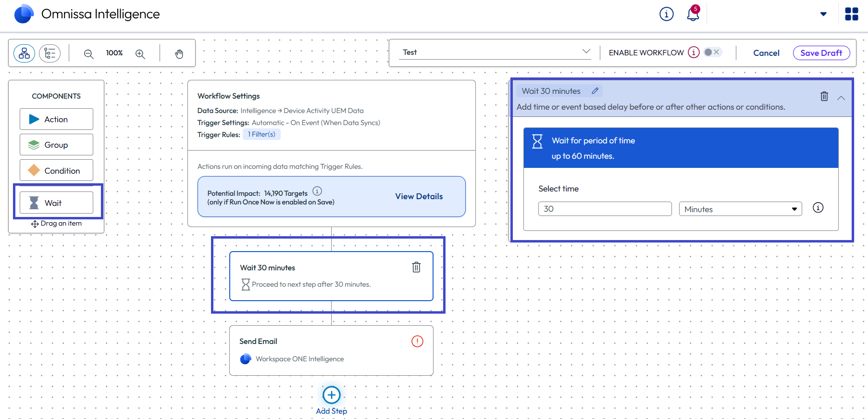
Task: Switch to the workflow list view
Action: (50, 53)
